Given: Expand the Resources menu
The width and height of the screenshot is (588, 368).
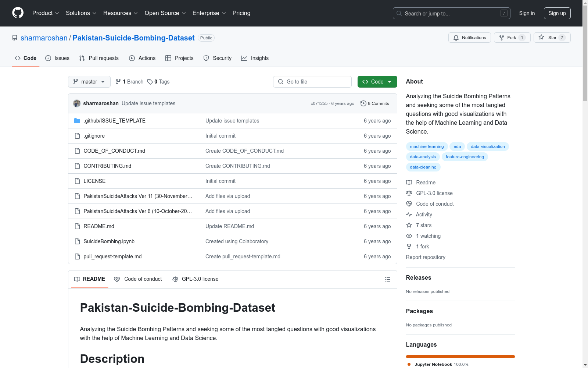Looking at the screenshot, I should [121, 13].
